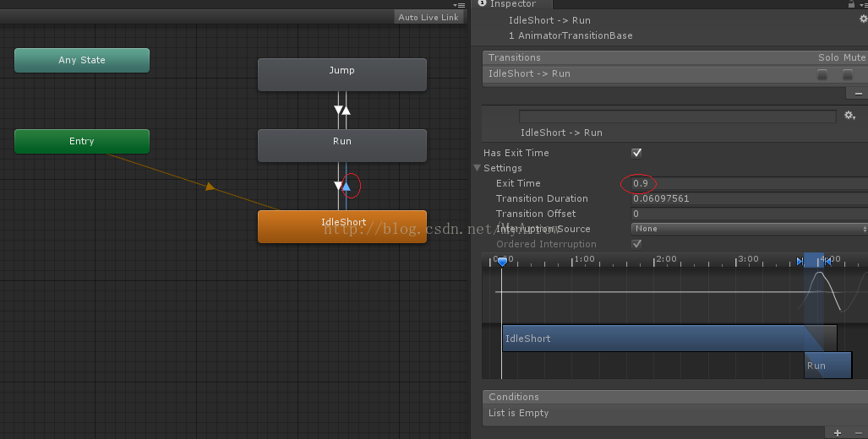
Task: Click the Inspector lock icon
Action: pyautogui.click(x=851, y=4)
